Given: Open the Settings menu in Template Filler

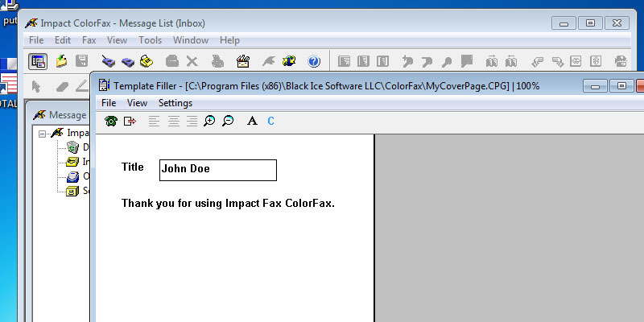Looking at the screenshot, I should point(175,103).
